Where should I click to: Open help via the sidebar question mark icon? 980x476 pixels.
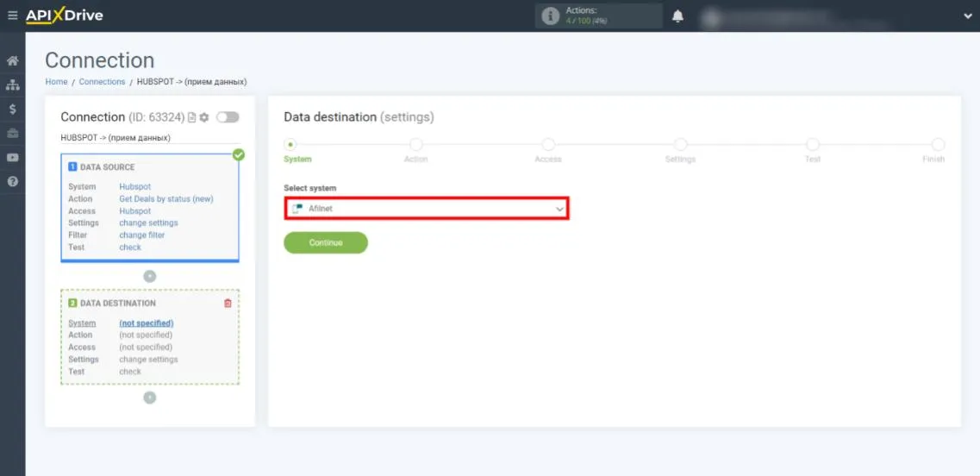pyautogui.click(x=12, y=182)
